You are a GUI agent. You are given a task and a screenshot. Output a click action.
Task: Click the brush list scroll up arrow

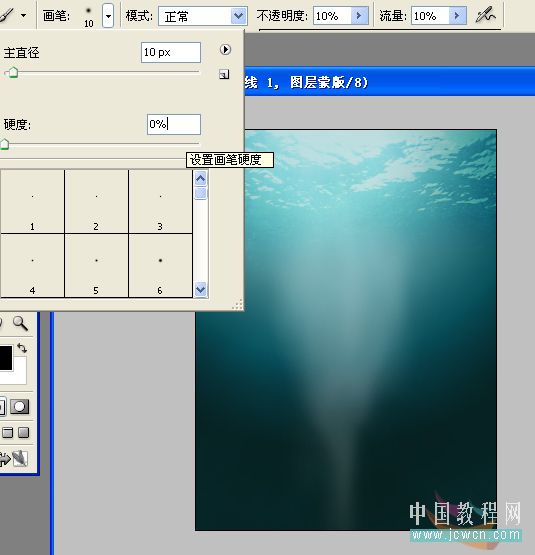coord(200,178)
